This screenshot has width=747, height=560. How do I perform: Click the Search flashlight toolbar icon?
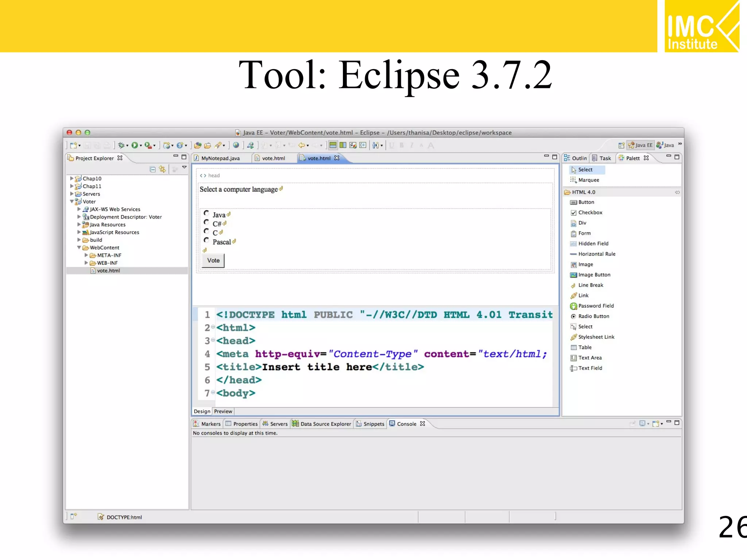[218, 145]
